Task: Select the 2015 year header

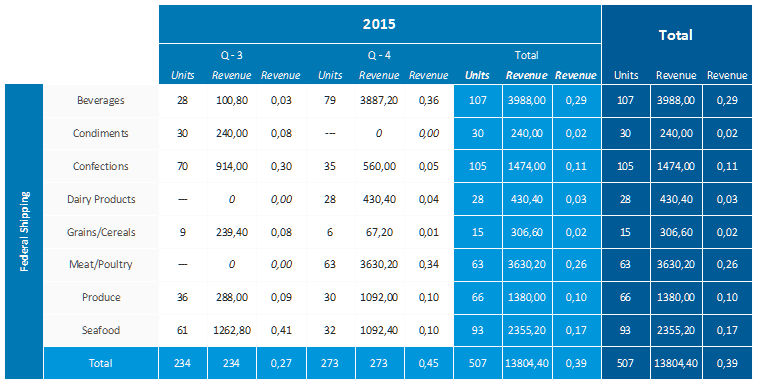Action: [380, 24]
